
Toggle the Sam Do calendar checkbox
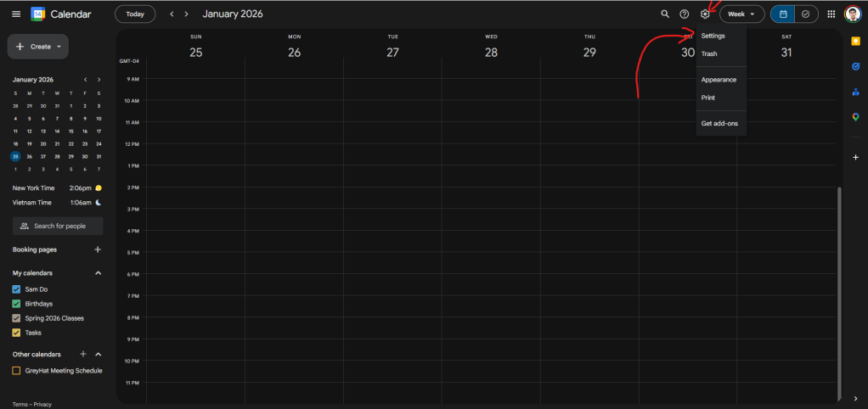click(16, 289)
